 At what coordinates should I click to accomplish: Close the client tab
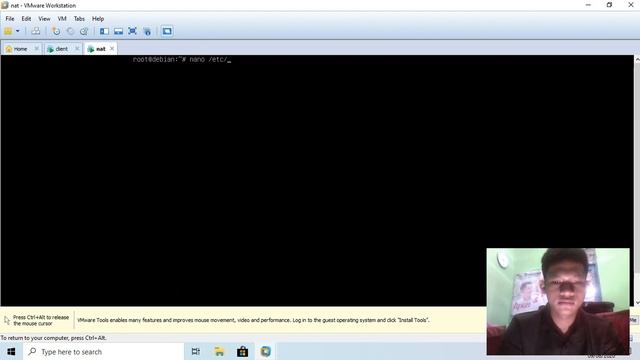[77, 49]
